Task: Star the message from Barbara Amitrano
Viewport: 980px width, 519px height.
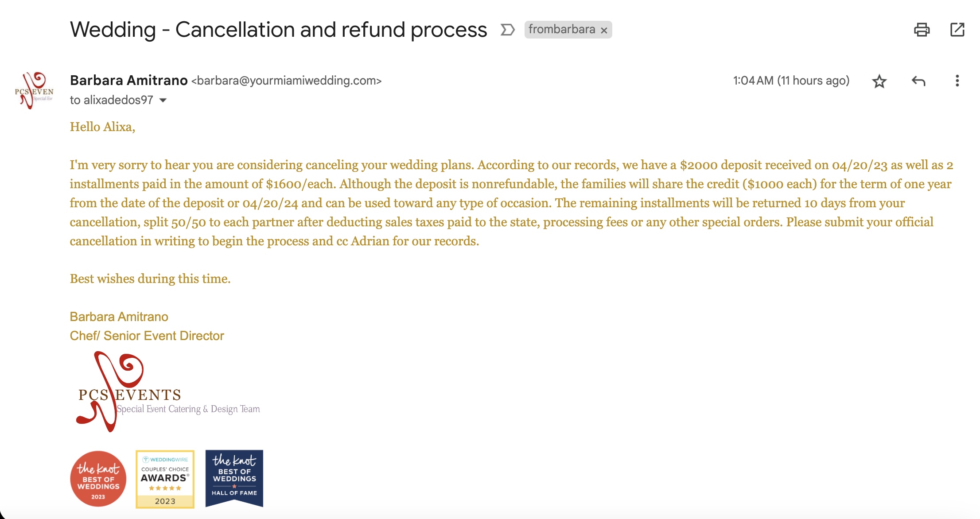Action: pyautogui.click(x=879, y=81)
